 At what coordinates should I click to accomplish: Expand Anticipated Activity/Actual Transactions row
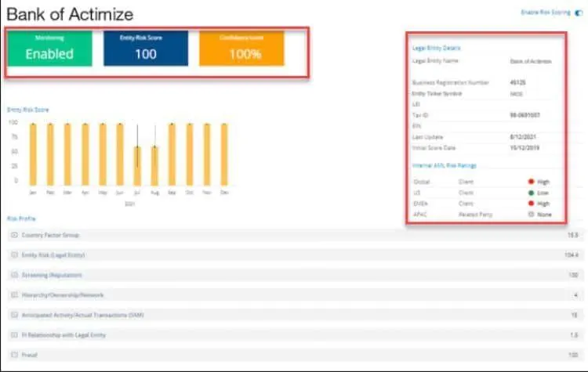14,315
